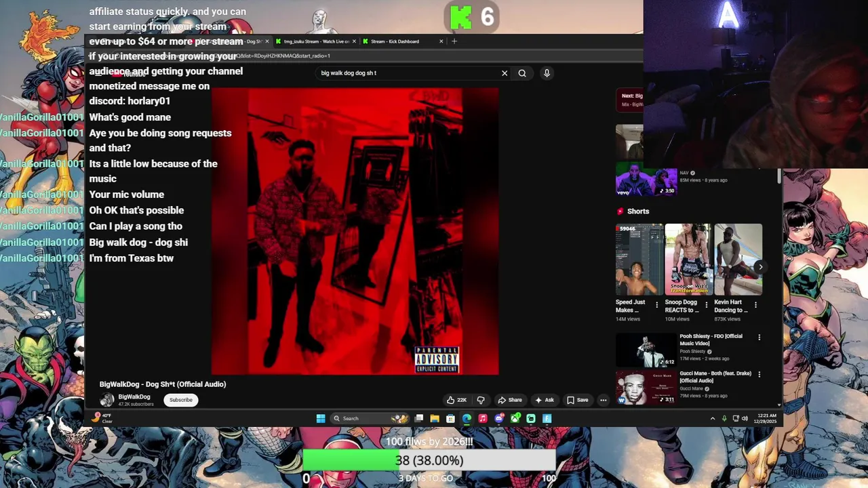Close the tmg_izuku Stream tab
This screenshot has height=488, width=868.
point(354,41)
